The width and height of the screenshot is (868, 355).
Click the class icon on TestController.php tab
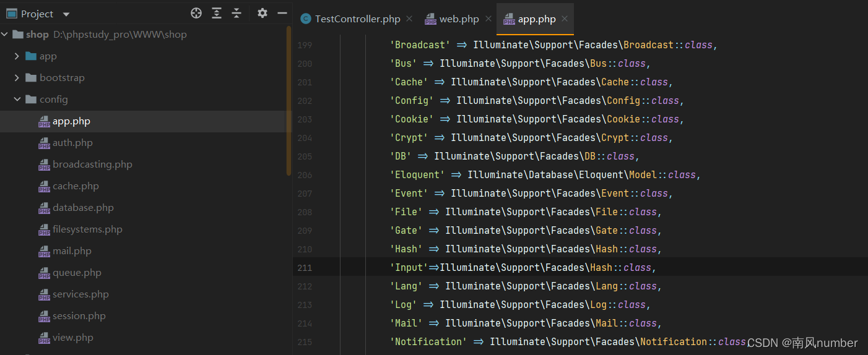306,19
